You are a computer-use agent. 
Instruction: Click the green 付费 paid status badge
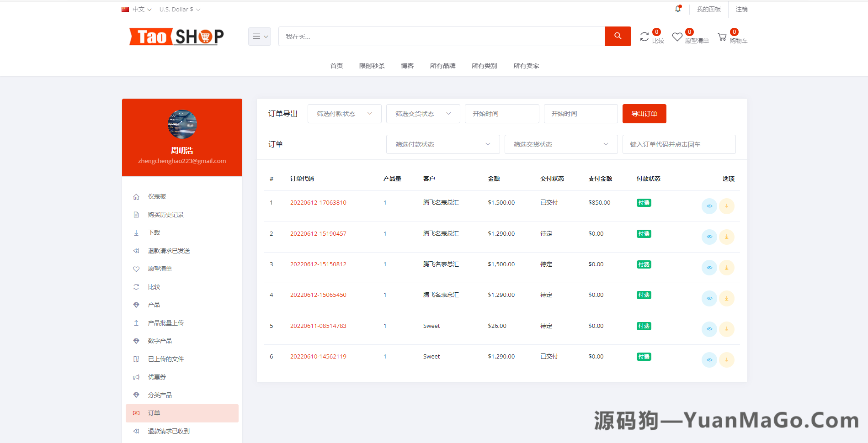(x=644, y=202)
